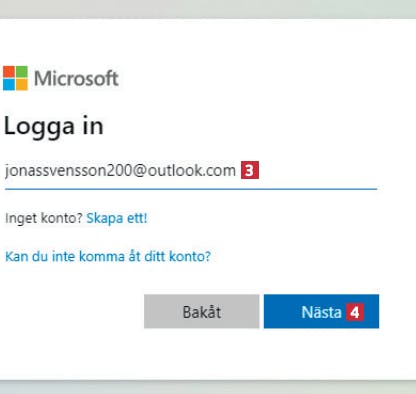Click the blue square of Microsoft logo
Viewport: 416px width, 394px height.
(9, 84)
